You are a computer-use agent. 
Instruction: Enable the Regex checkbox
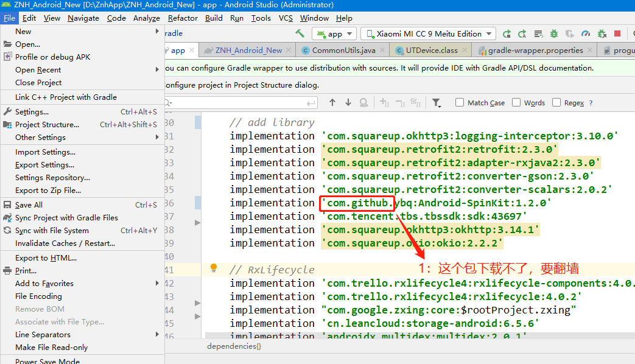[556, 102]
